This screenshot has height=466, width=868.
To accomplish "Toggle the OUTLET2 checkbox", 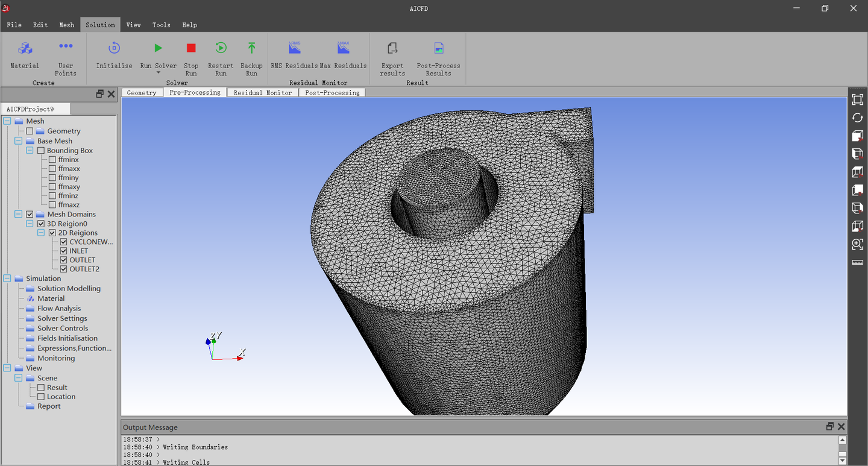I will [64, 269].
